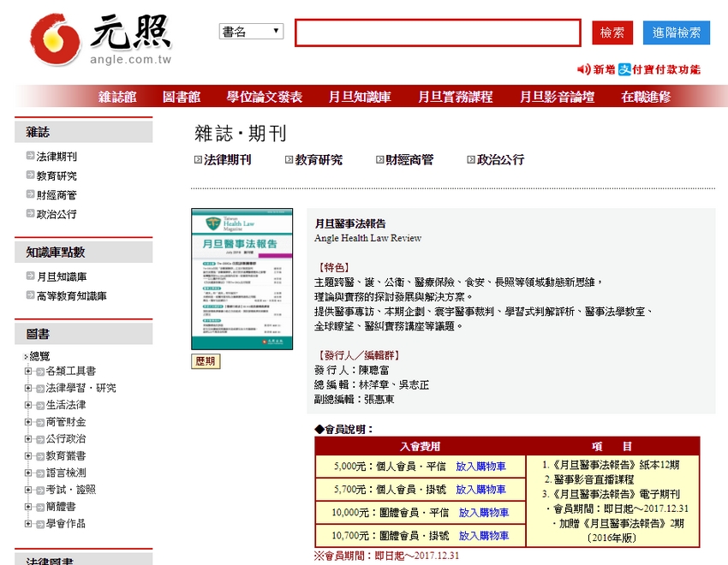The width and height of the screenshot is (728, 565).
Task: Expand the 各類工具書 tree node
Action: pos(28,371)
